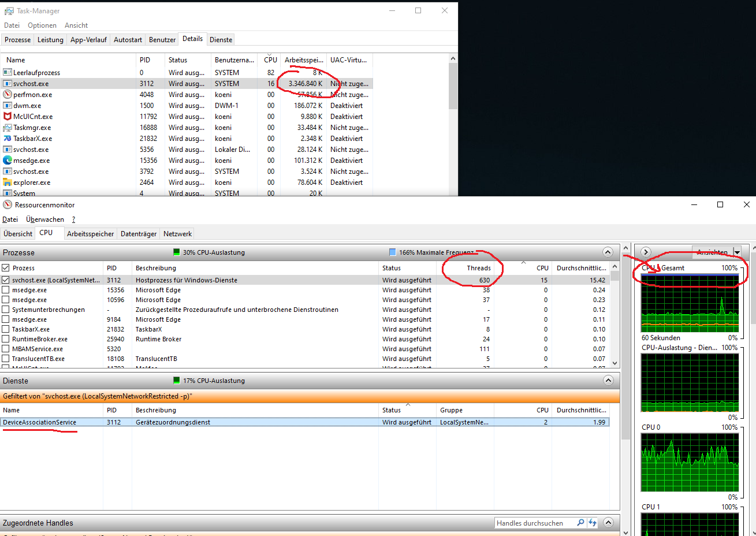Image resolution: width=756 pixels, height=536 pixels.
Task: Click msedge.exe Edge icon in Task Manager
Action: pos(8,161)
